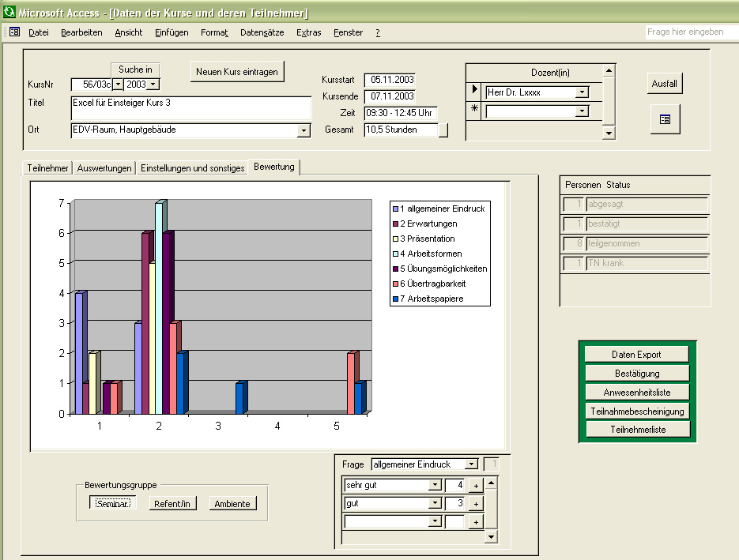739x560 pixels.
Task: Click the teilgenommen status entry
Action: (647, 243)
